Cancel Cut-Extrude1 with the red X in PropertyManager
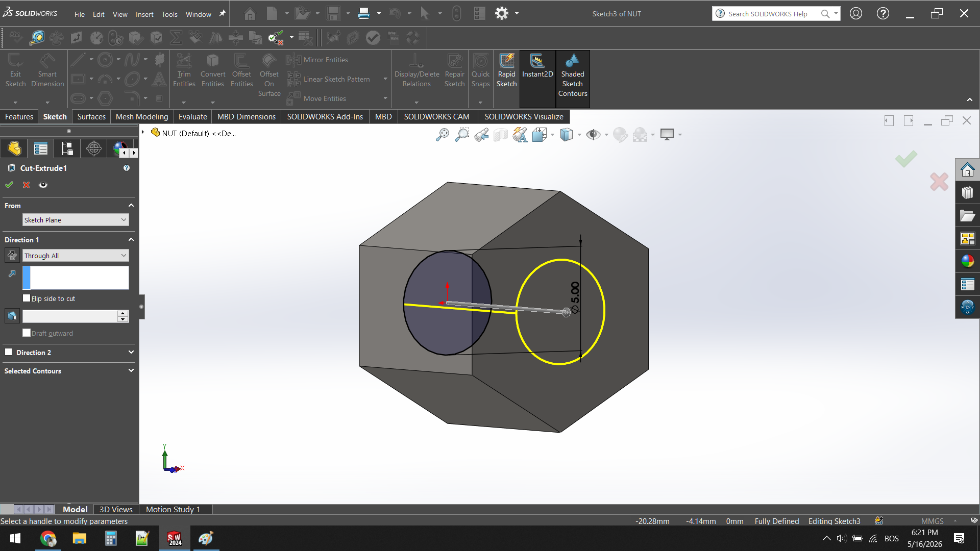980x551 pixels. (x=27, y=185)
